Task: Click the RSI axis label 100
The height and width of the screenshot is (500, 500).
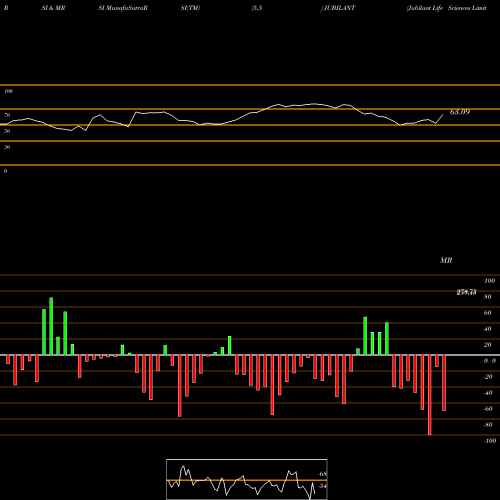Action: point(8,91)
